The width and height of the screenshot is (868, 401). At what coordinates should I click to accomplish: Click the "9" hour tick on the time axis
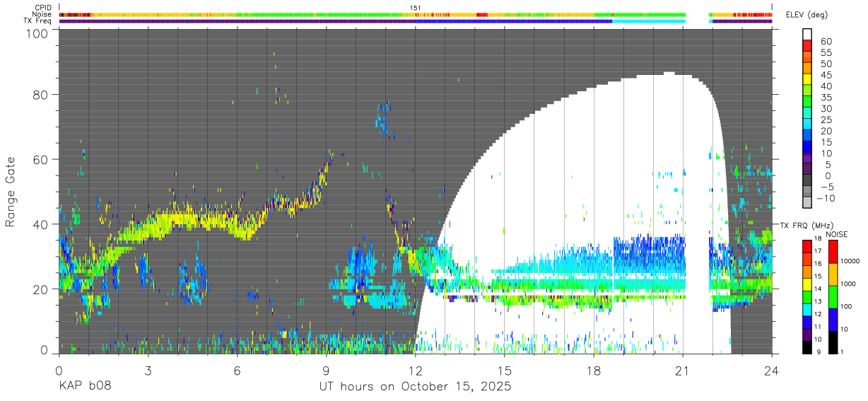pyautogui.click(x=326, y=370)
